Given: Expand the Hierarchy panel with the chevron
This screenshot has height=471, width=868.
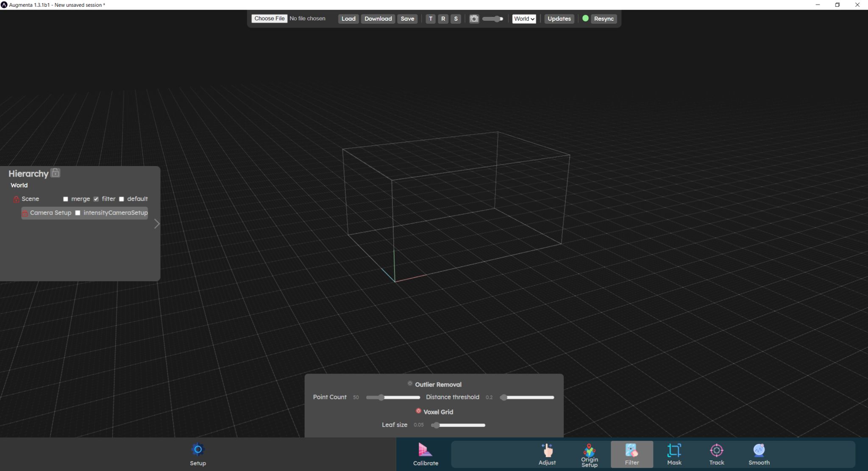Looking at the screenshot, I should [x=156, y=223].
